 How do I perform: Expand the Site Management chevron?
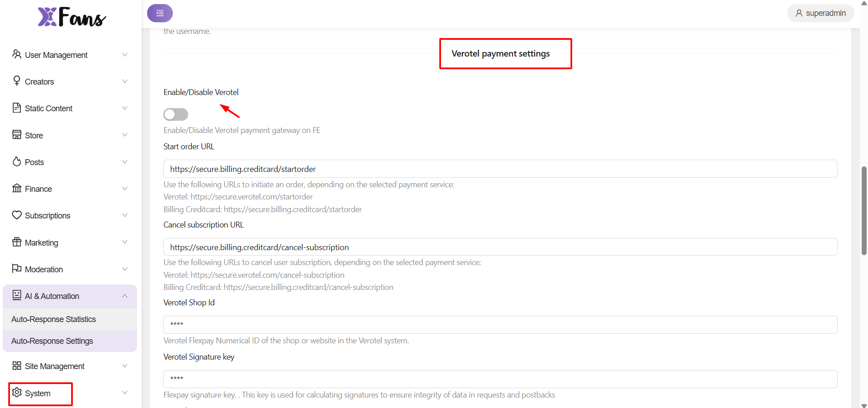point(125,366)
